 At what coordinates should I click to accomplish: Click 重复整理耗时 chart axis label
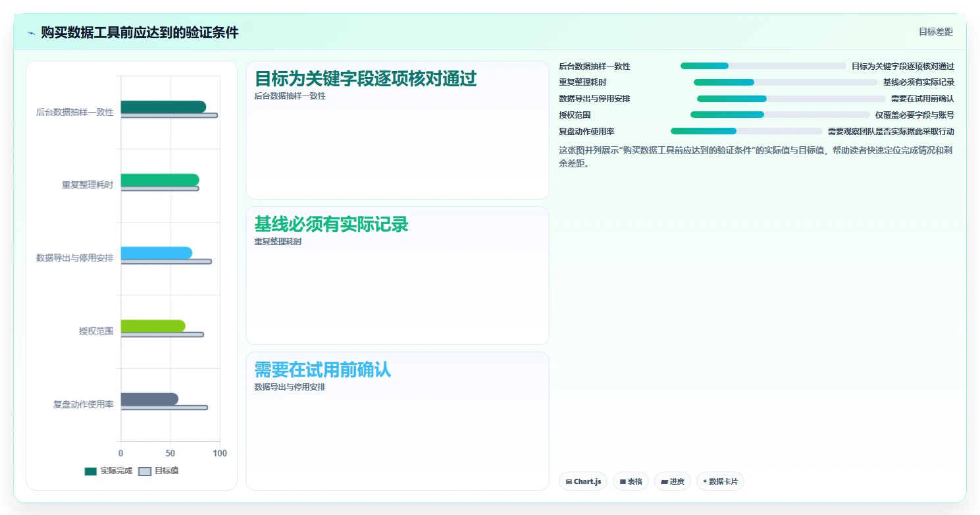[x=88, y=185]
